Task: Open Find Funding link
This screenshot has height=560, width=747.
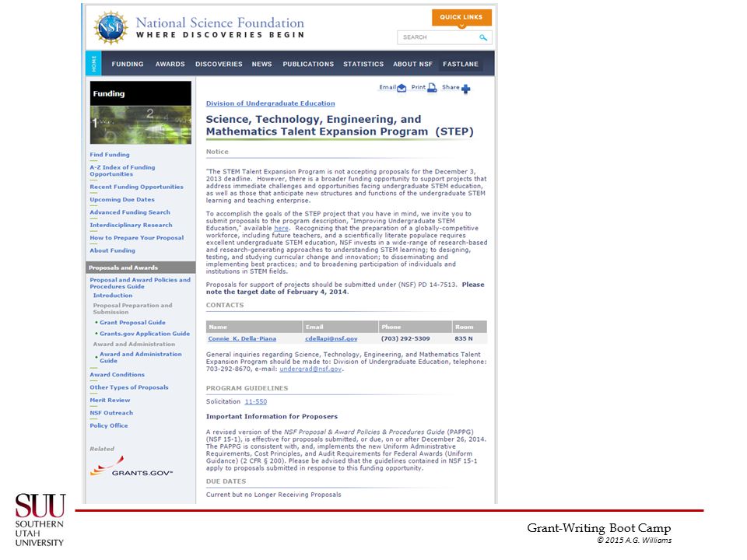Action: pos(110,155)
